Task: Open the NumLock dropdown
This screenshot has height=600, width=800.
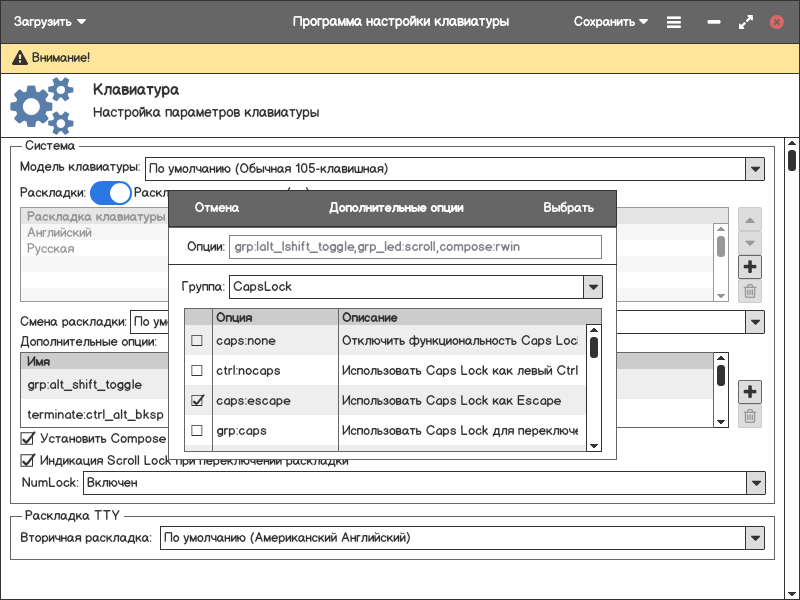Action: point(755,483)
